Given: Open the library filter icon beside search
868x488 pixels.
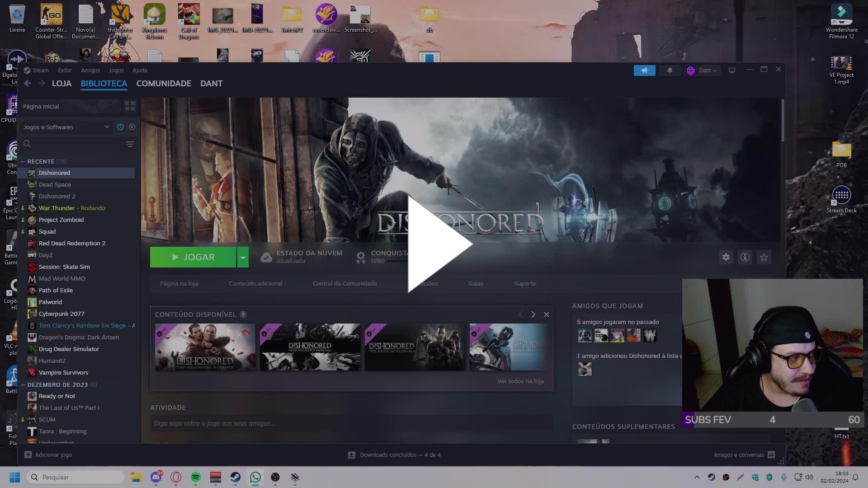Looking at the screenshot, I should (x=130, y=144).
